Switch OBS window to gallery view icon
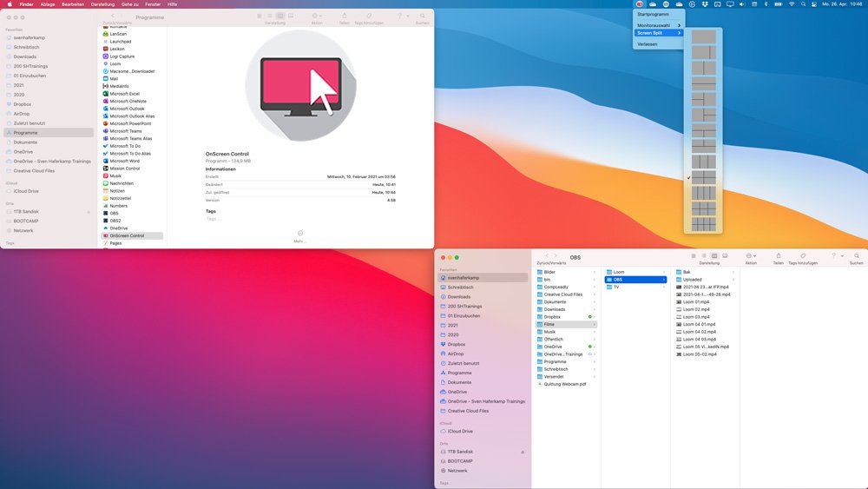Viewport: 868px width, 489px height. pyautogui.click(x=723, y=256)
